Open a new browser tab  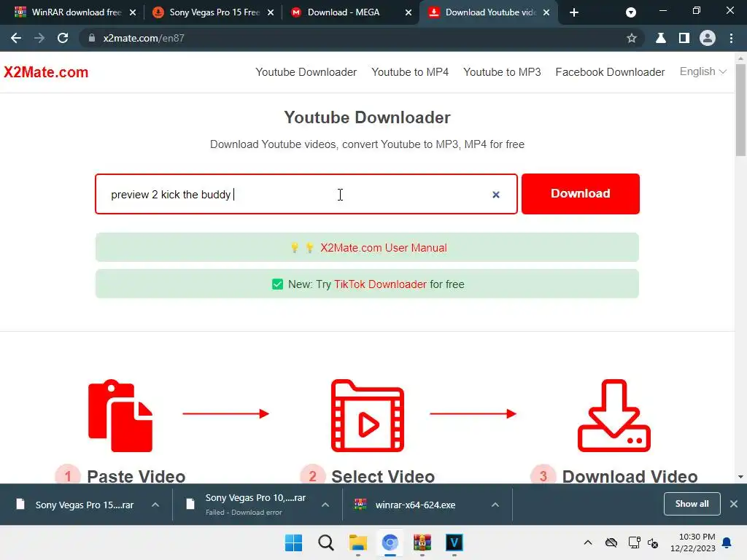pos(574,12)
